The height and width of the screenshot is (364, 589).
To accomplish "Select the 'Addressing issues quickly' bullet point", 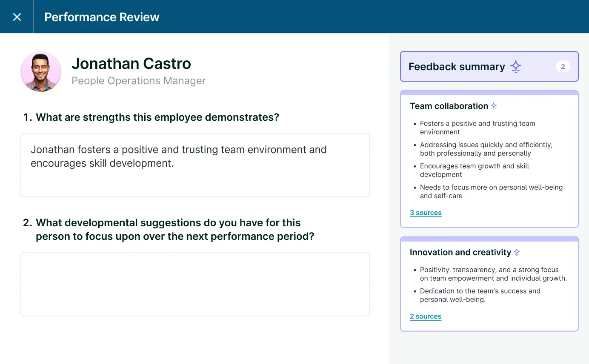I will click(x=486, y=149).
